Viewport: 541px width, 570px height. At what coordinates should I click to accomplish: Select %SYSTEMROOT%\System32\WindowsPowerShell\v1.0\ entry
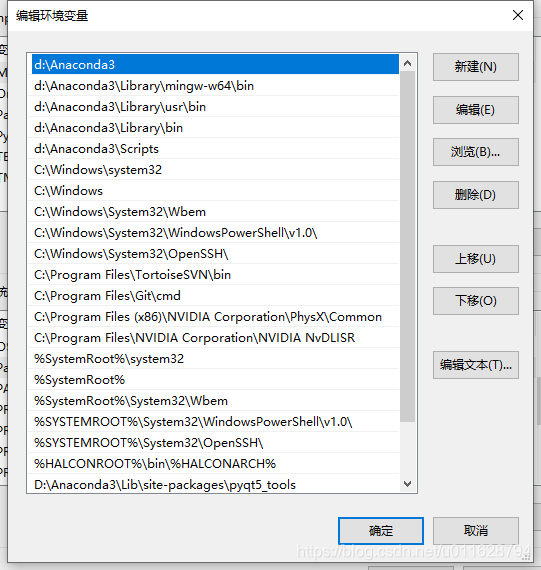[215, 422]
